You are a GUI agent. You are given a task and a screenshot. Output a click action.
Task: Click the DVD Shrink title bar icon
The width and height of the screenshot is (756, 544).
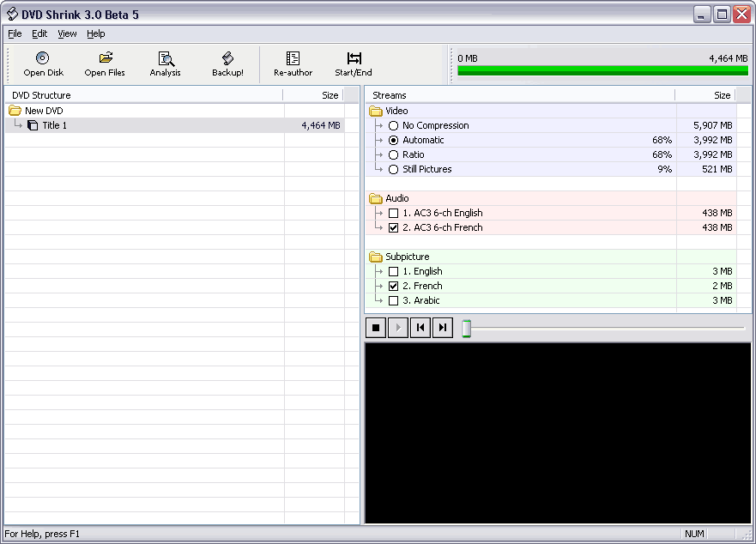click(x=12, y=14)
